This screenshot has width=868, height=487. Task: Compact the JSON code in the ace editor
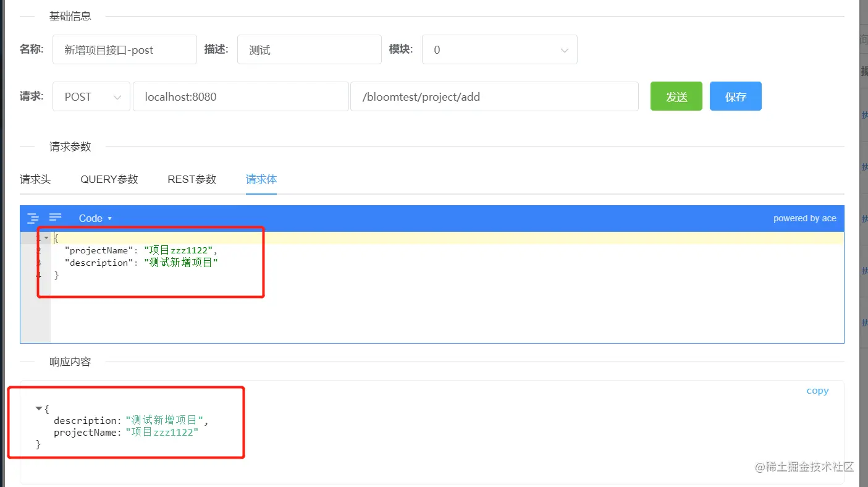tap(56, 217)
